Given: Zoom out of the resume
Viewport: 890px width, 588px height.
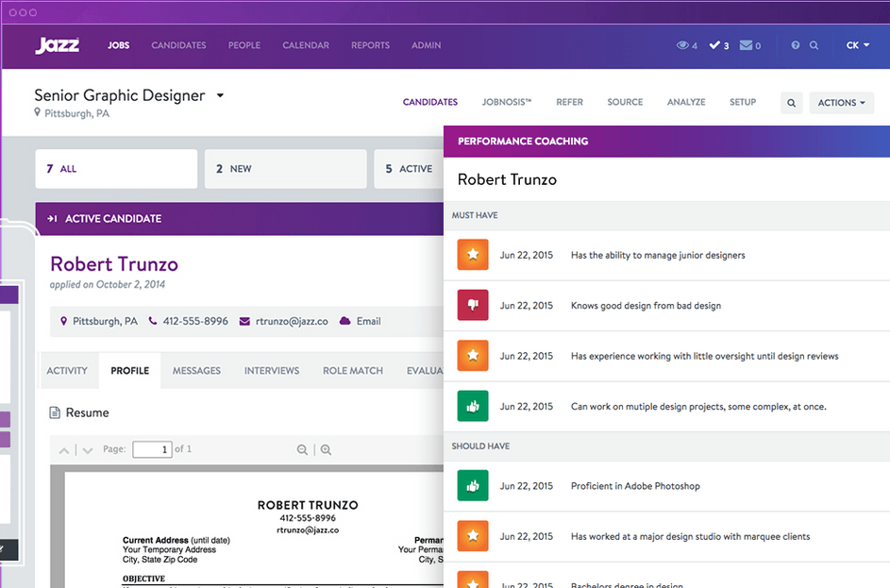Looking at the screenshot, I should (302, 449).
